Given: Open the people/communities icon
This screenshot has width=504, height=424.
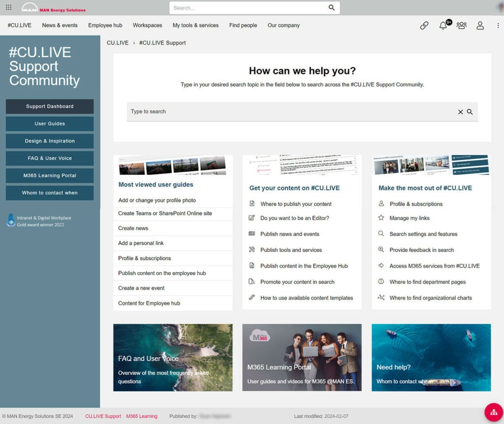Looking at the screenshot, I should (462, 25).
